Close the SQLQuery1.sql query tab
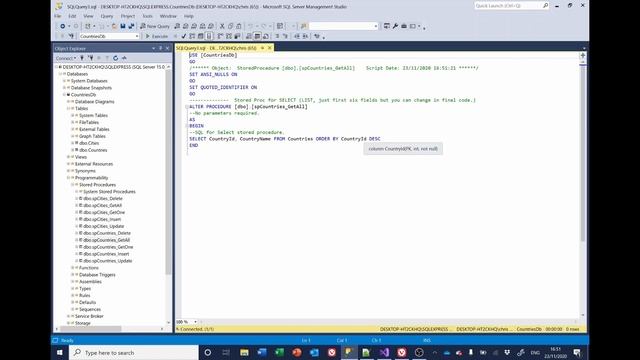The height and width of the screenshot is (360, 640). point(270,48)
